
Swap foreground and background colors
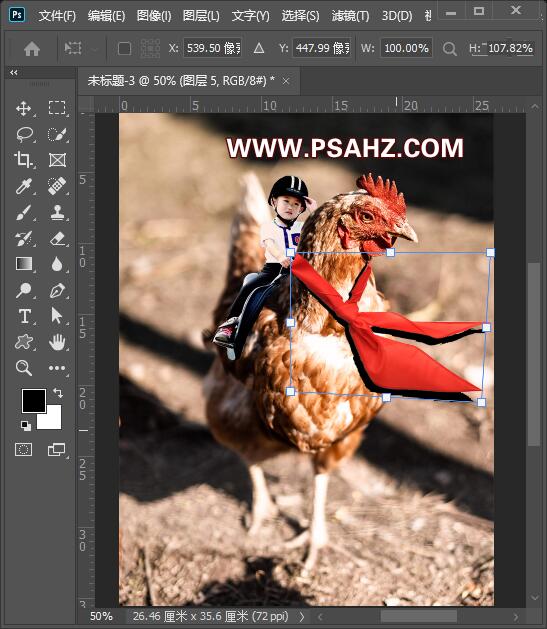58,393
